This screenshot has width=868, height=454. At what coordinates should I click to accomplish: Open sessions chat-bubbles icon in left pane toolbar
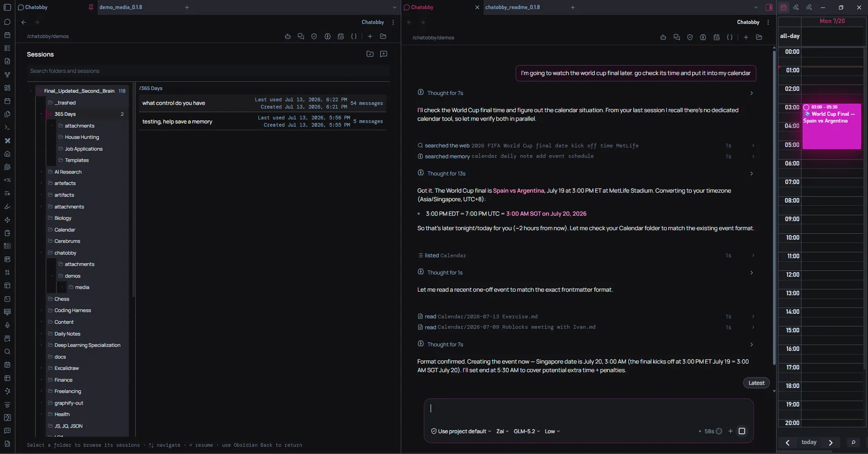(x=301, y=36)
